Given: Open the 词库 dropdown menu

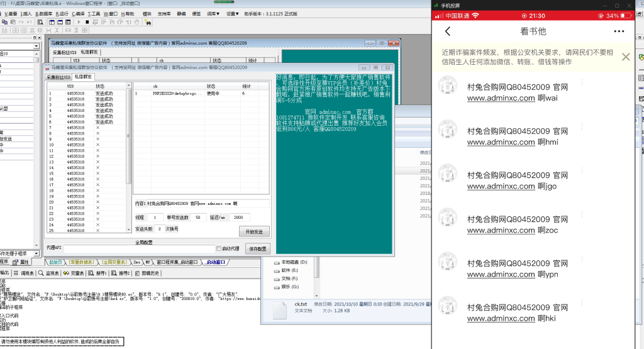Looking at the screenshot, I should coord(214,13).
